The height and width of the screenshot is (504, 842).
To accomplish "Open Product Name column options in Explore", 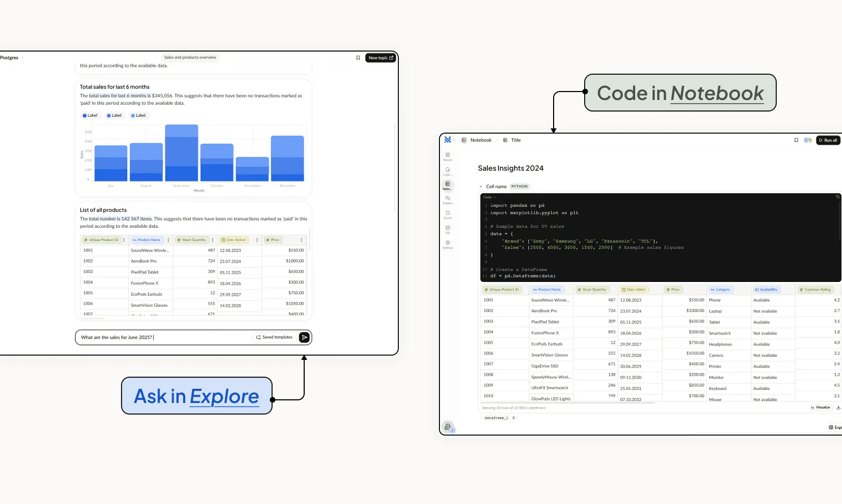I will pyautogui.click(x=168, y=240).
